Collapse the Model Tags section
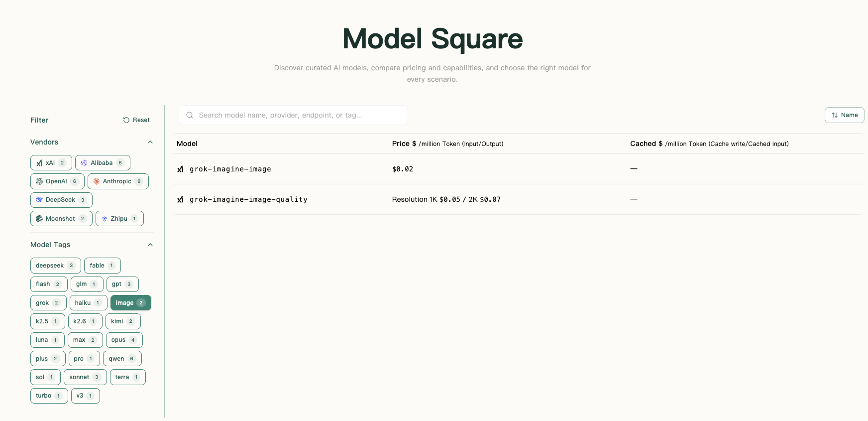The width and height of the screenshot is (868, 421). pos(150,245)
